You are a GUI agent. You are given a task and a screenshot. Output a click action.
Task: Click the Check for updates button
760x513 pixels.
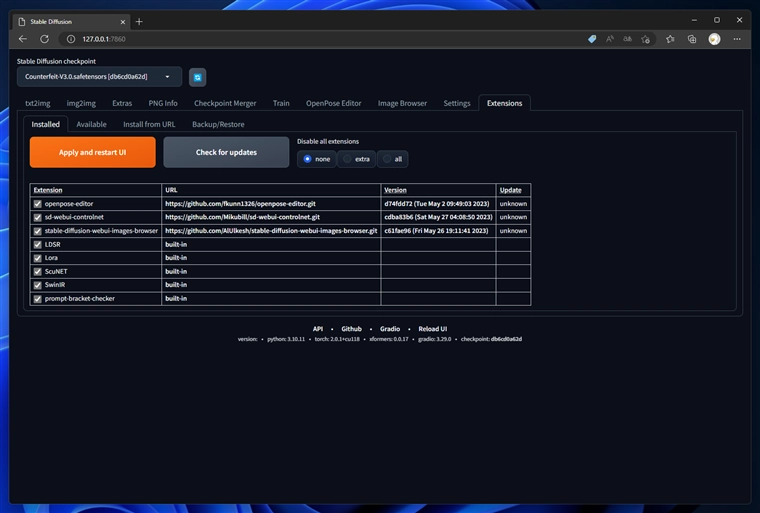click(x=226, y=152)
